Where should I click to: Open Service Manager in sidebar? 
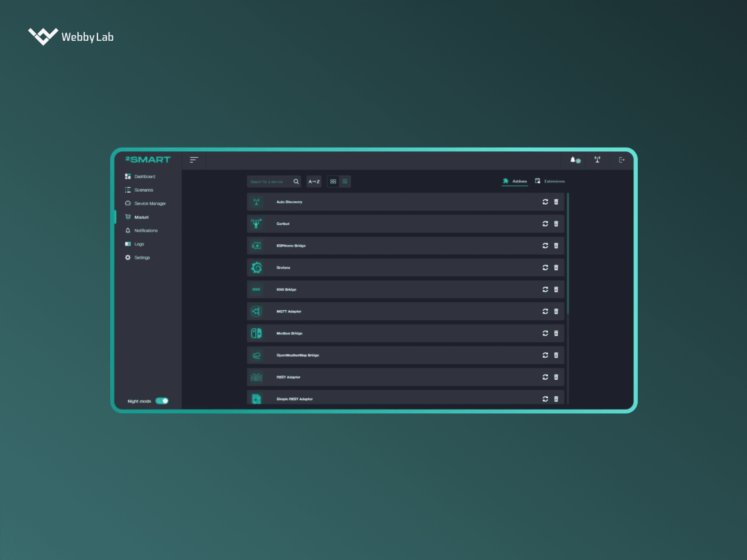point(150,203)
